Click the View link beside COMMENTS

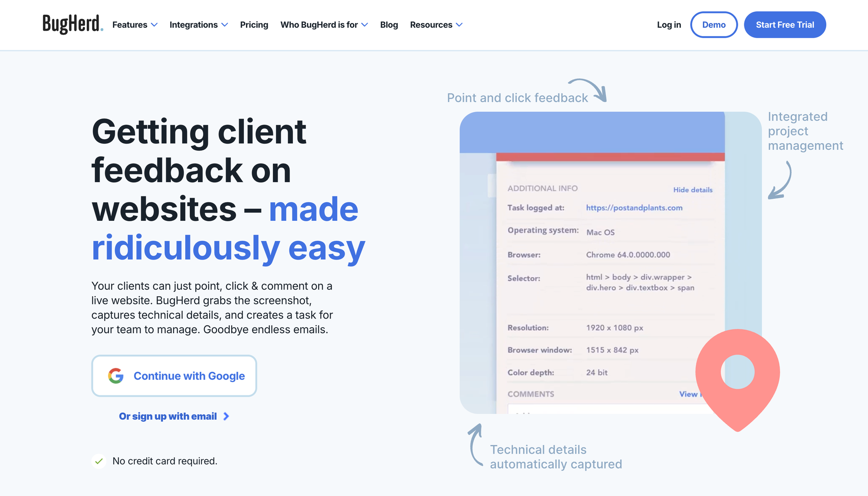pos(689,394)
